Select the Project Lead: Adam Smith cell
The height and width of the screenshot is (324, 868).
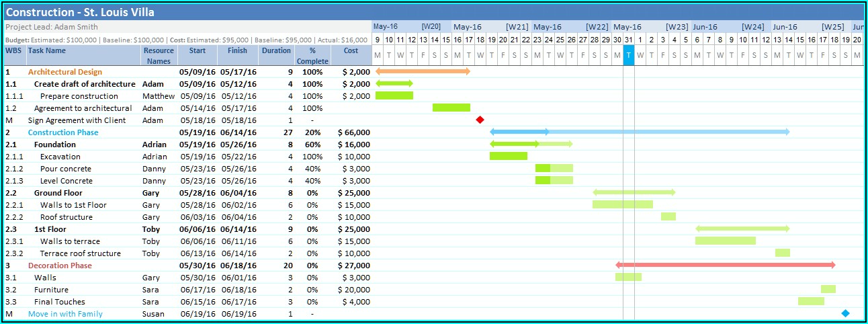[52, 27]
